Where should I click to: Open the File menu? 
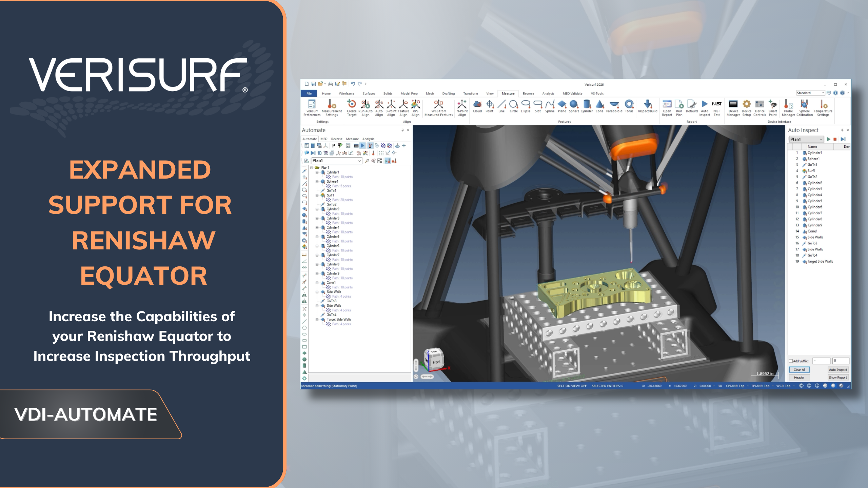309,94
